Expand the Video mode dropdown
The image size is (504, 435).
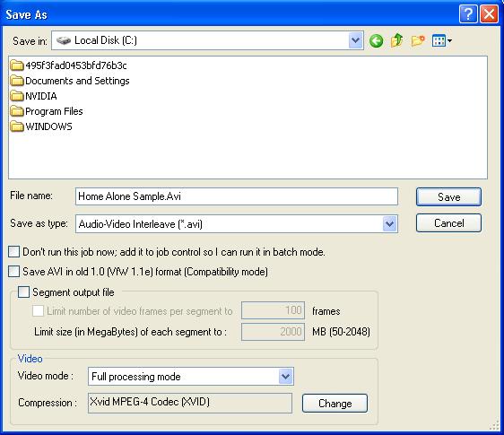pos(286,376)
